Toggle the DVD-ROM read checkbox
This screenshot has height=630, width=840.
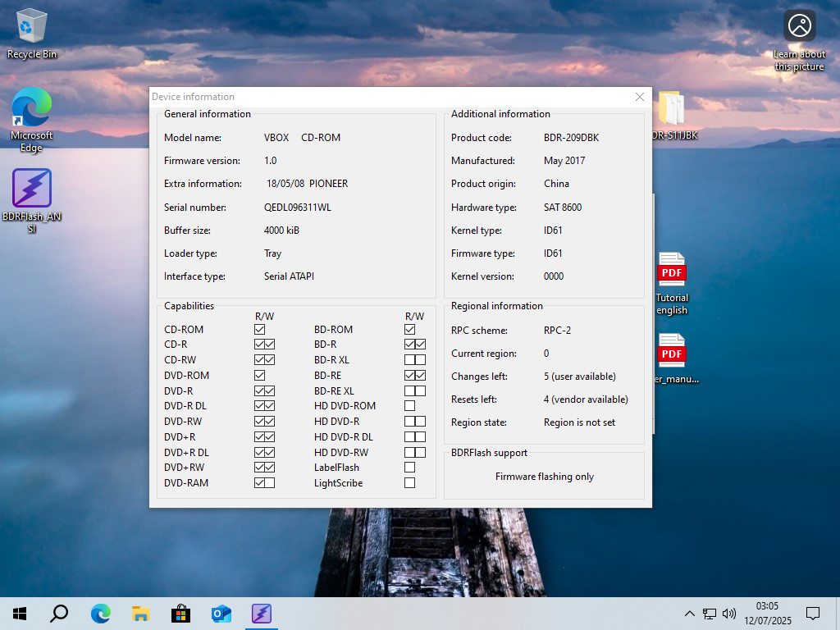coord(260,375)
